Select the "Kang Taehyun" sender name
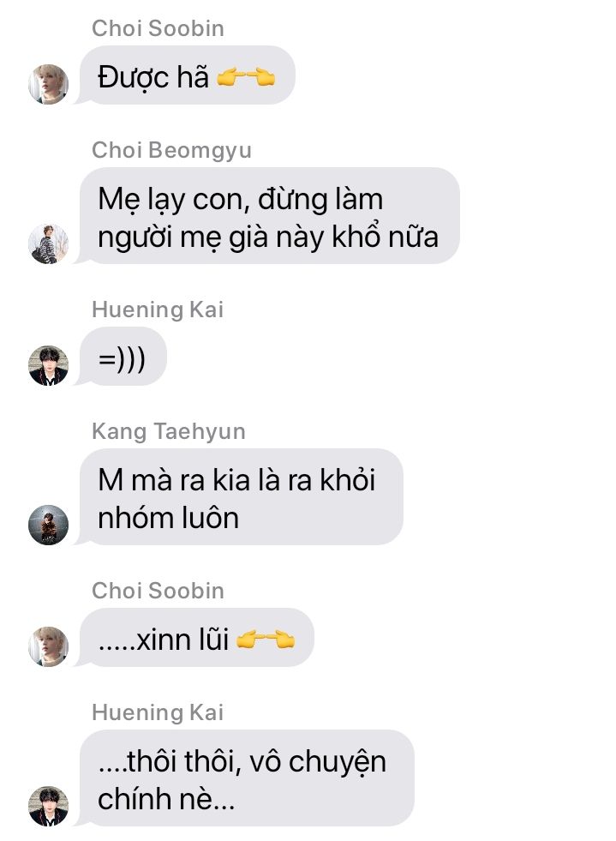 pyautogui.click(x=168, y=431)
